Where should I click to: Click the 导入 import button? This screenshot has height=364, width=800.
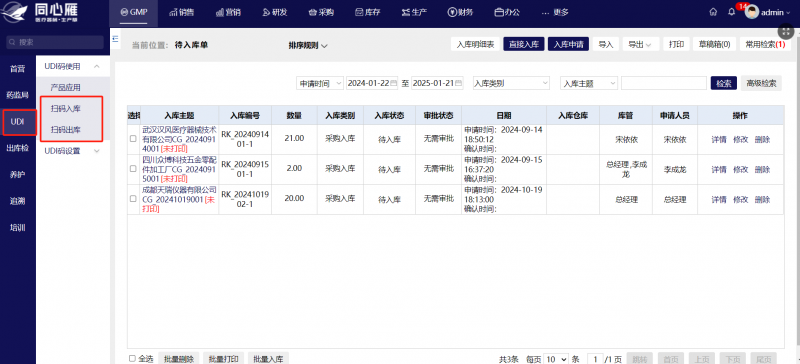606,44
